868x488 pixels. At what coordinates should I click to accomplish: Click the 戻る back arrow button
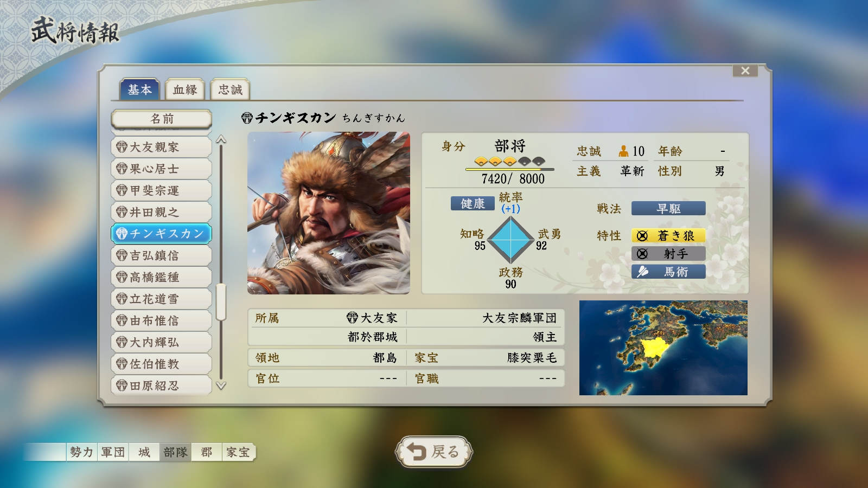click(x=434, y=451)
